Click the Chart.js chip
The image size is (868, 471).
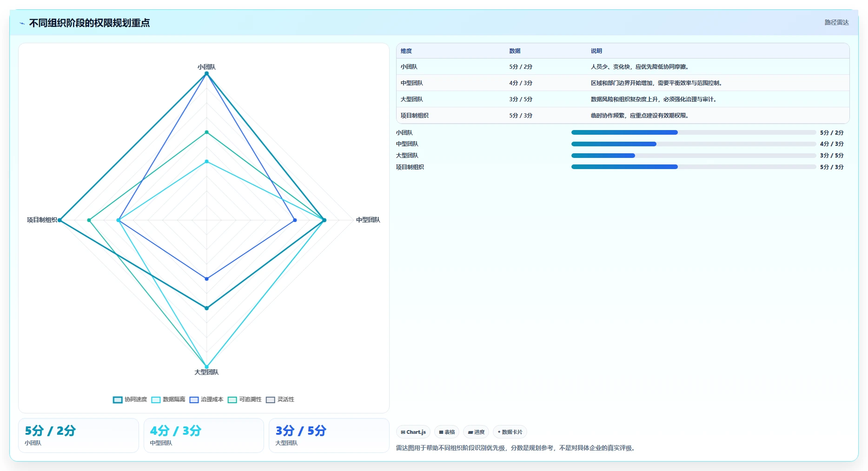413,432
